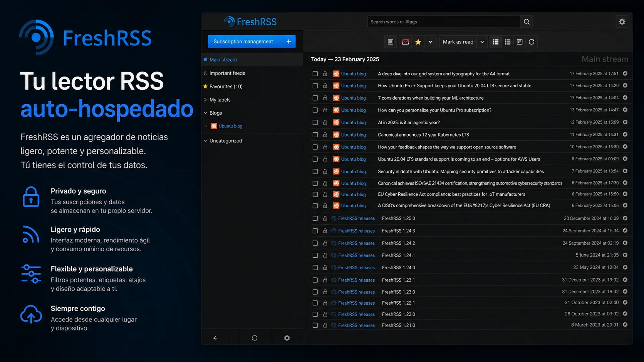
Task: Click the lock icon on 'AI in 2025' row
Action: point(325,122)
